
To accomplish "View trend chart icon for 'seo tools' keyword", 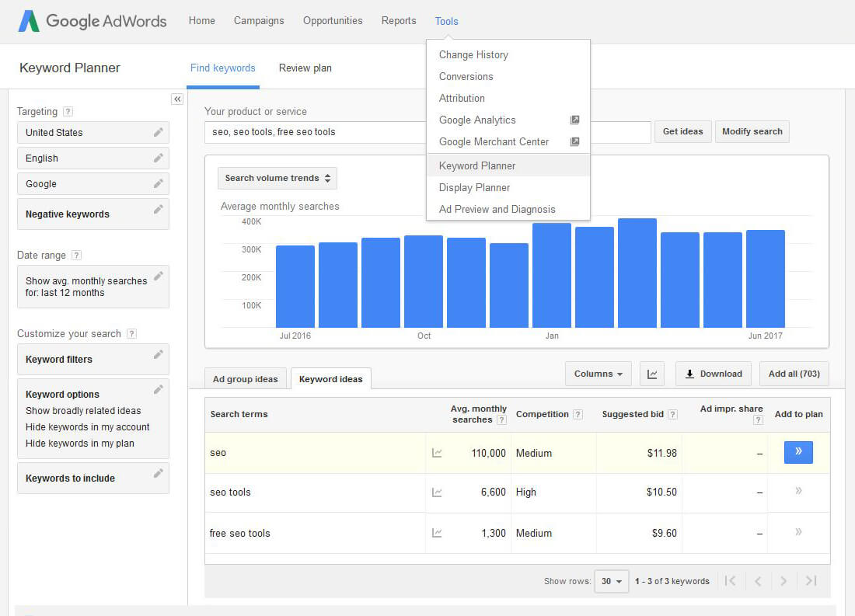I will pyautogui.click(x=437, y=492).
